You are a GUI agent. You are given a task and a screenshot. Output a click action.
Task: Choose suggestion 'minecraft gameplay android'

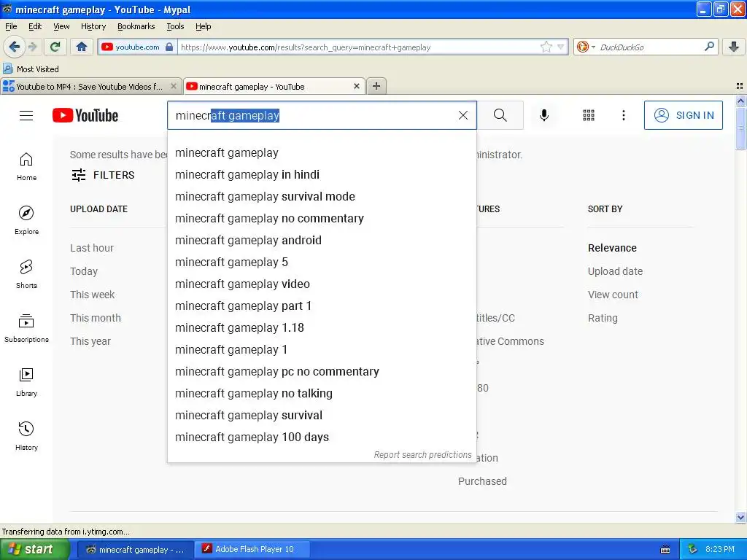point(322,241)
